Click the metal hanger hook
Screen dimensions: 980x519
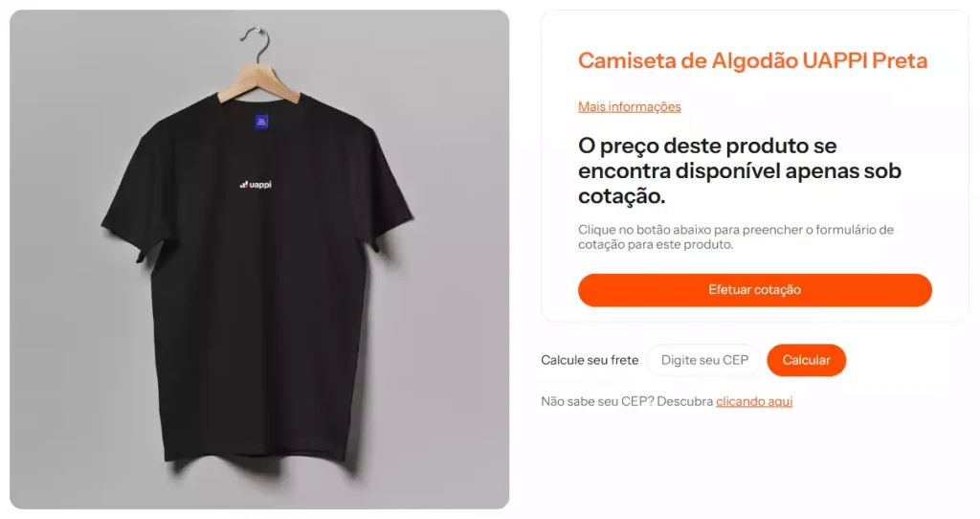click(x=256, y=44)
